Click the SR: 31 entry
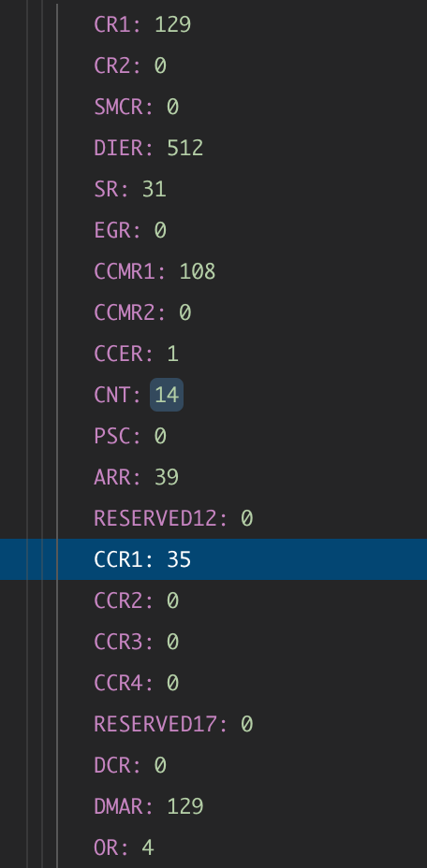 [x=213, y=189]
